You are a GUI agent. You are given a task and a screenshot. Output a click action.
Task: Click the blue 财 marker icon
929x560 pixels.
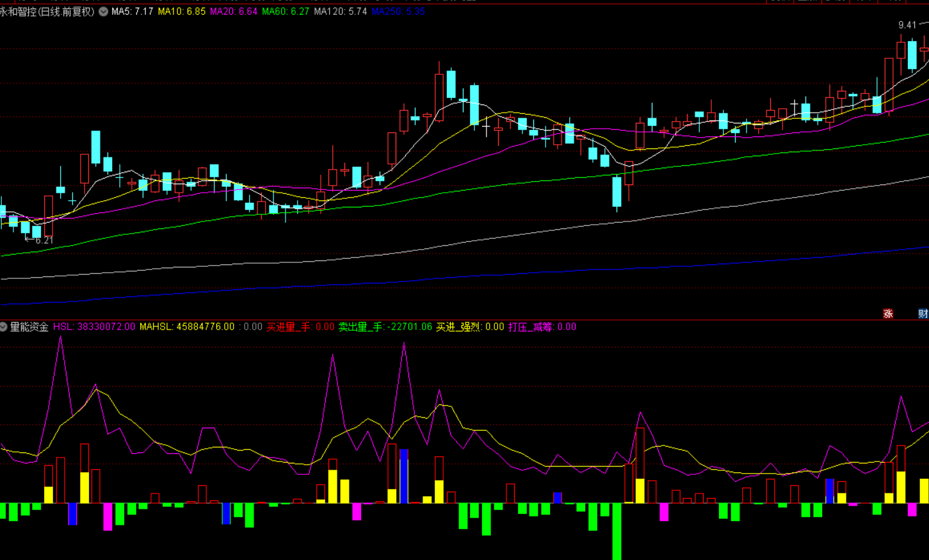(923, 314)
